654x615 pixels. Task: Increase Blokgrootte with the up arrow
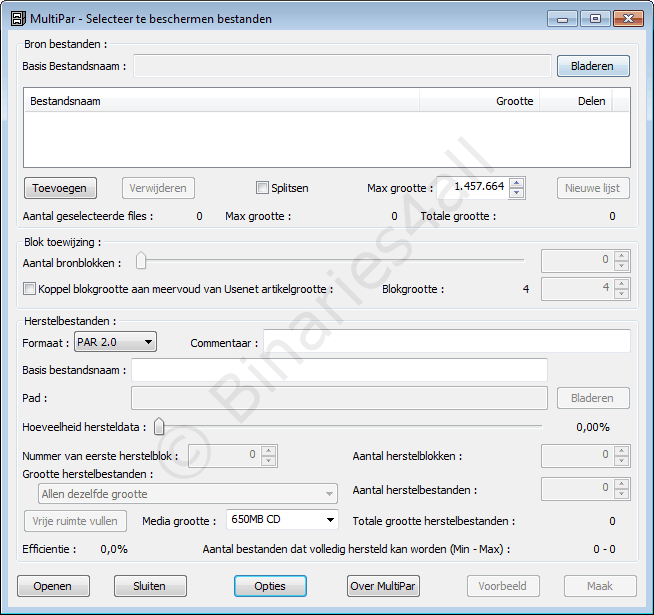(x=621, y=284)
